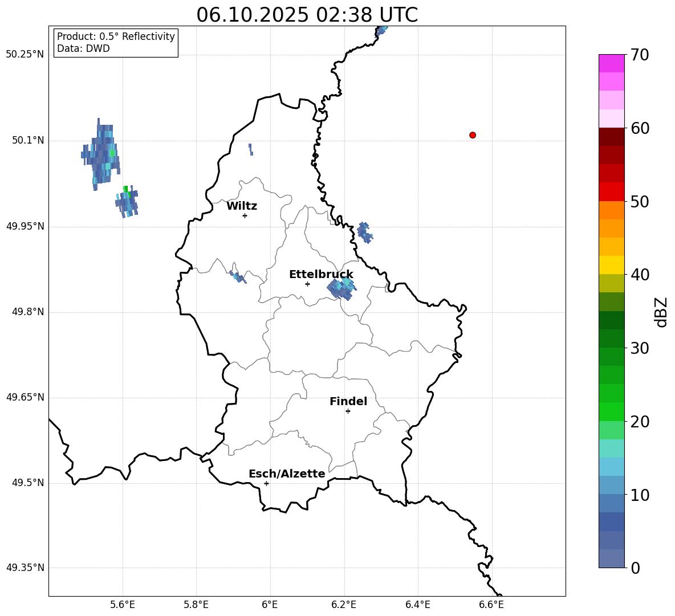Click the colorbar tick label 50

click(x=640, y=201)
